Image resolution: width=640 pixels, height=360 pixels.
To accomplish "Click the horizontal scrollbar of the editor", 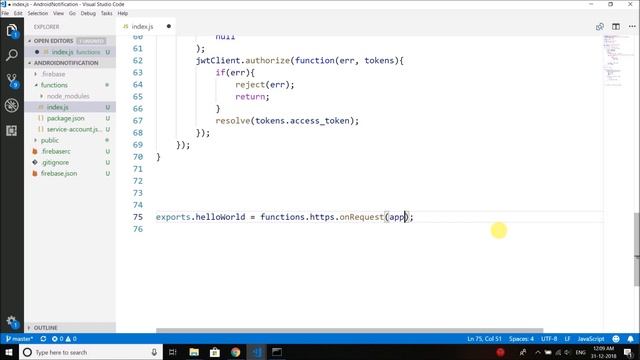I will click(349, 330).
